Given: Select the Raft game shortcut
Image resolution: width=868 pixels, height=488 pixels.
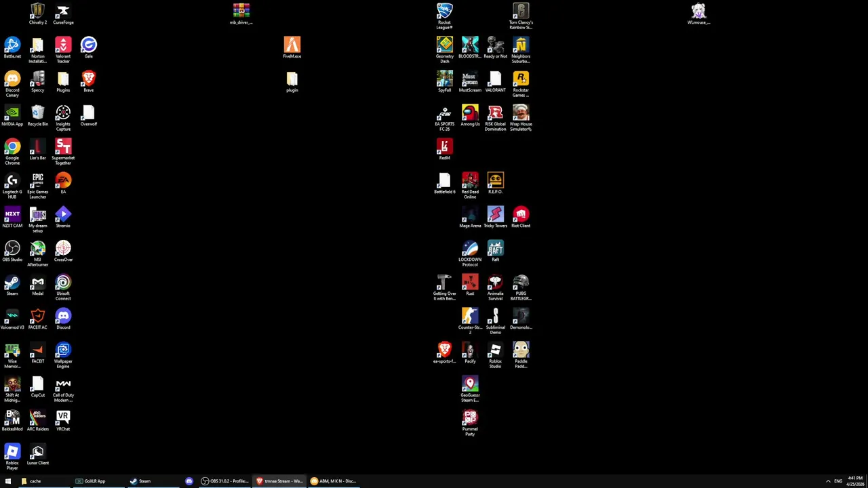Looking at the screenshot, I should coord(495,251).
